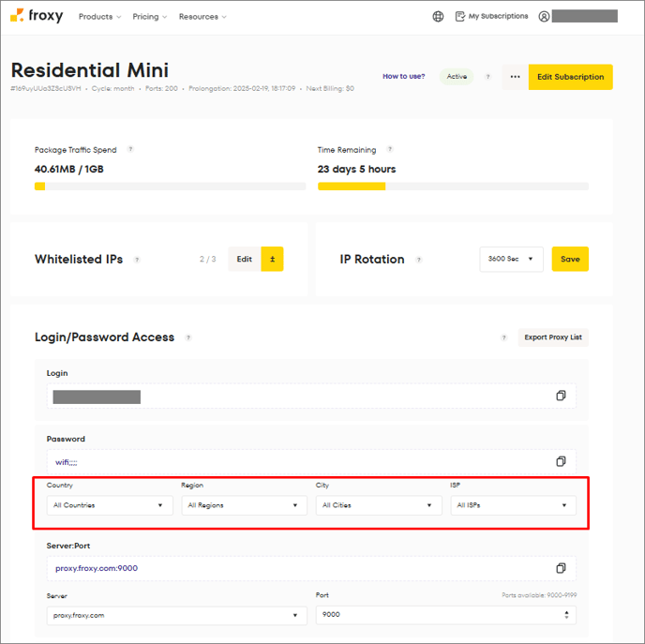645x644 pixels.
Task: Expand the Resources menu
Action: click(x=202, y=17)
